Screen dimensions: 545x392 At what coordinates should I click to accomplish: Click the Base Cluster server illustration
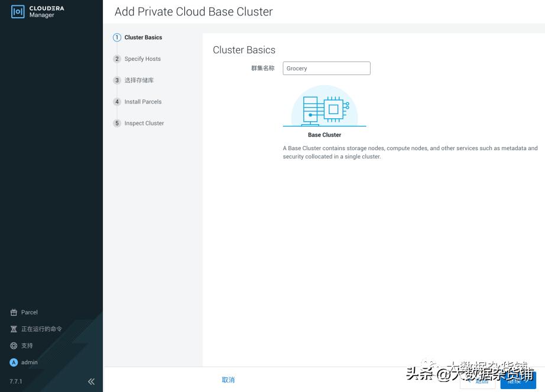tap(324, 108)
